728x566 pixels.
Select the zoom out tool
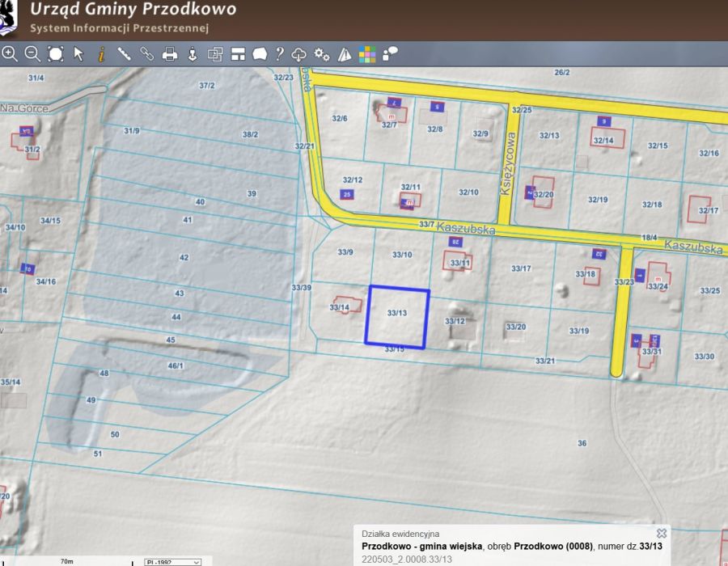[x=32, y=54]
